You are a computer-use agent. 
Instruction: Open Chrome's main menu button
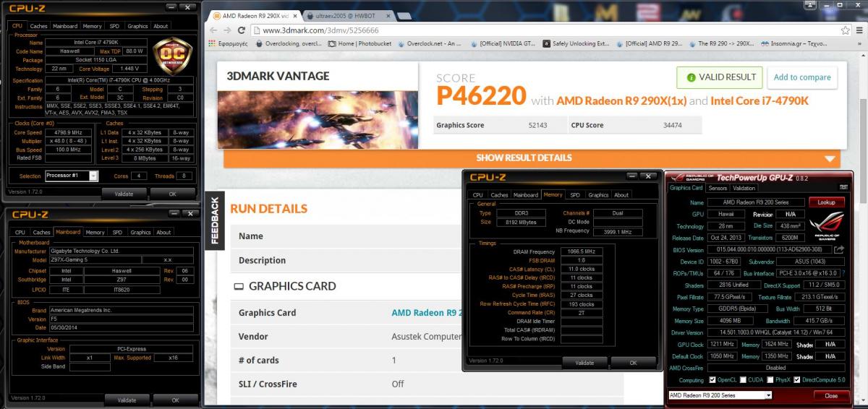tap(859, 30)
